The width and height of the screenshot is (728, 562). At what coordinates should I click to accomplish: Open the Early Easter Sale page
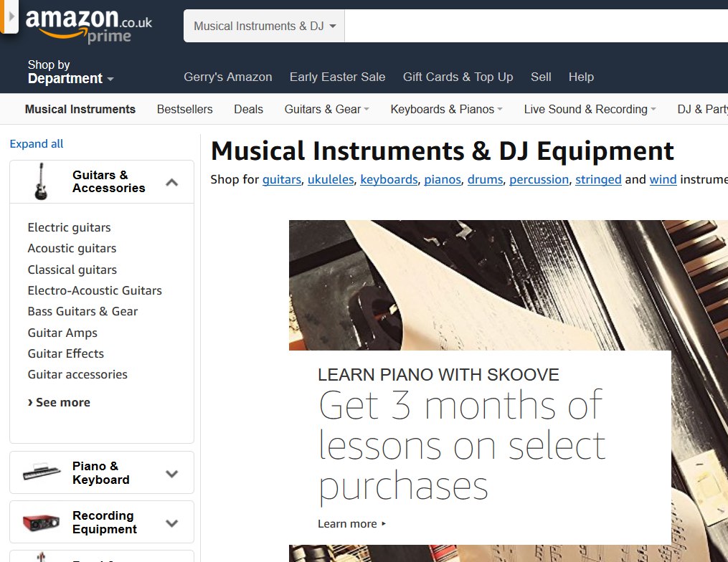pyautogui.click(x=338, y=77)
